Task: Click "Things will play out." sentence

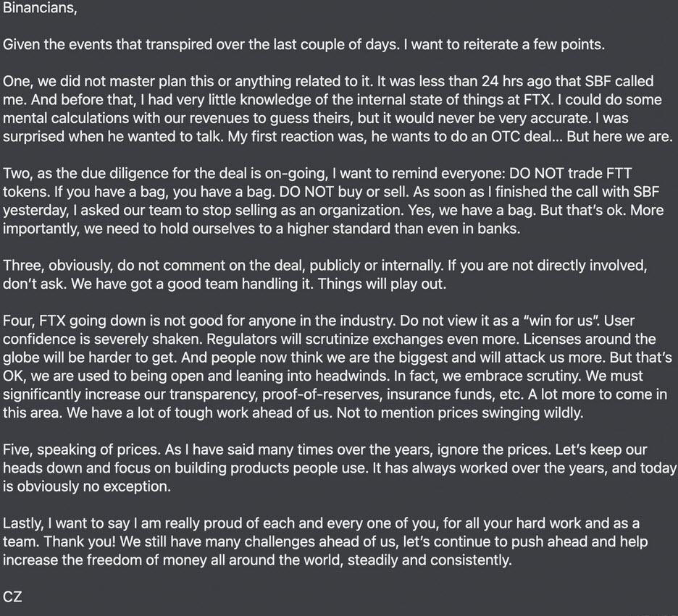Action: 382,284
